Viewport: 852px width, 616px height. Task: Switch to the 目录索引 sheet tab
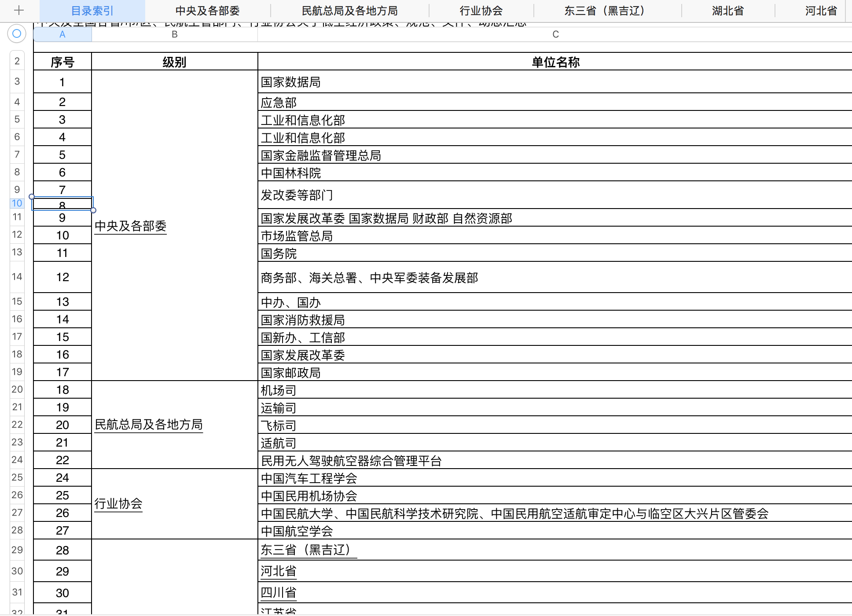coord(92,11)
